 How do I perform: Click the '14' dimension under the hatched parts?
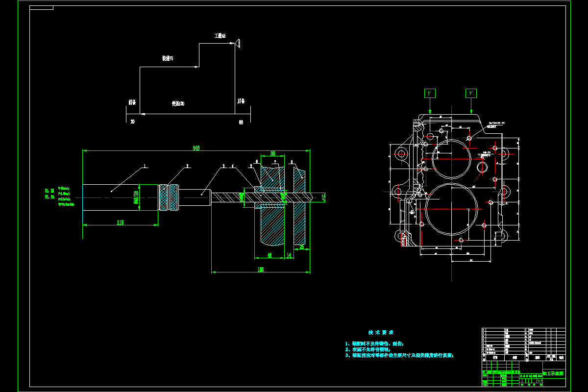pos(289,255)
